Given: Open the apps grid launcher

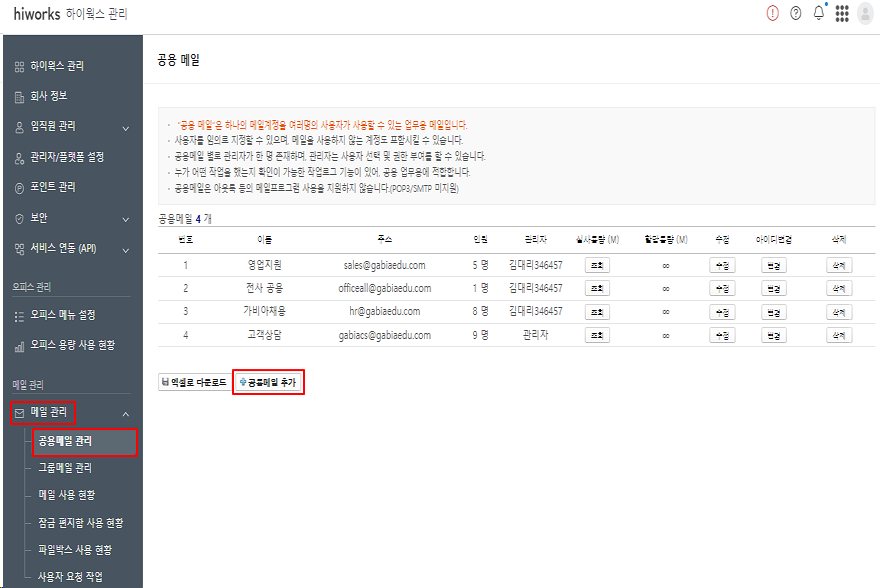Looking at the screenshot, I should click(842, 13).
